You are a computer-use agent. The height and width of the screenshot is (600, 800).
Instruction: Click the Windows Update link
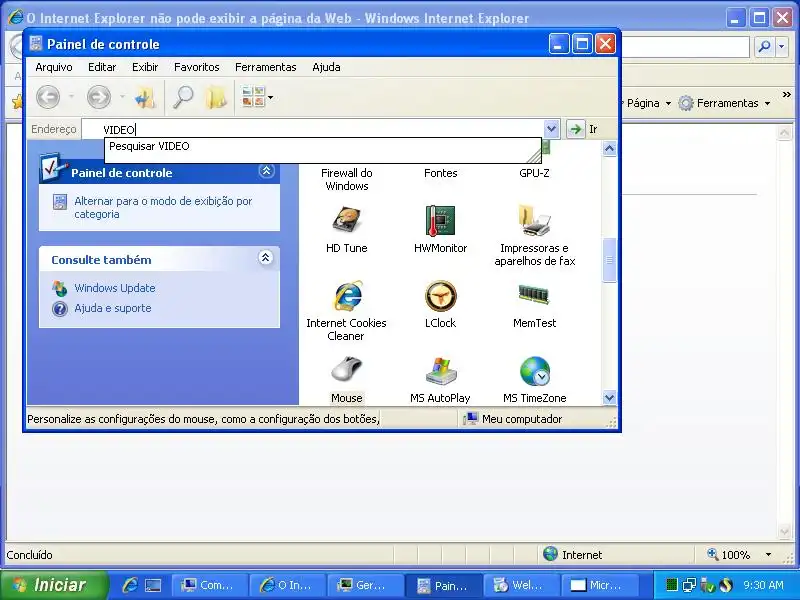point(115,288)
